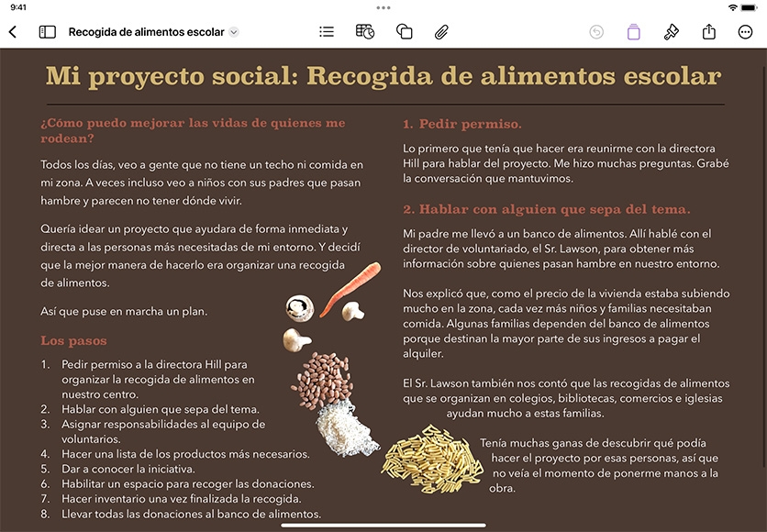Viewport: 767px width, 532px height.
Task: Go back using the left chevron
Action: point(13,32)
